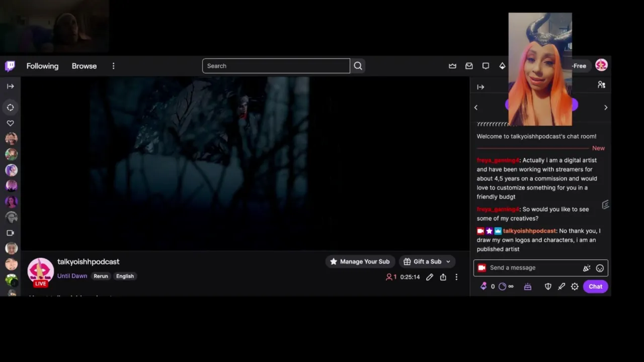Go to previous item with left chevron in chat header
Image resolution: width=644 pixels, height=362 pixels.
point(476,107)
